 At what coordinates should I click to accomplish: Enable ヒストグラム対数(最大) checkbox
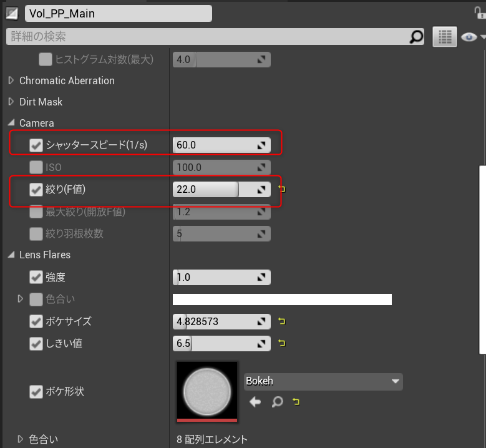pyautogui.click(x=46, y=59)
